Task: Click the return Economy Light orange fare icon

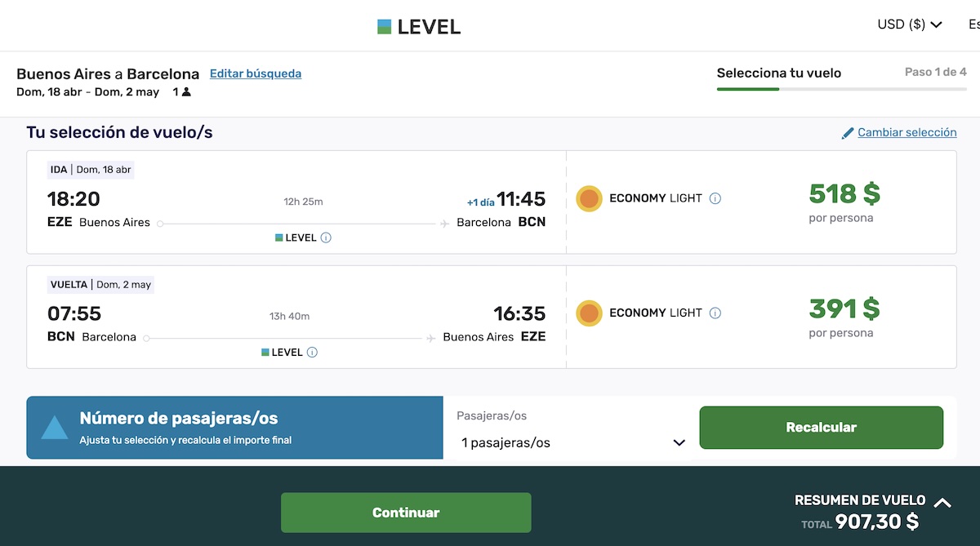Action: tap(589, 313)
